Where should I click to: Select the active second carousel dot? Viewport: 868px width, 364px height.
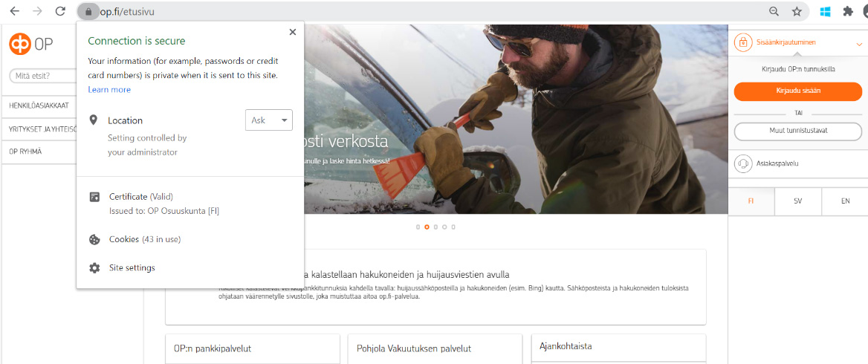(x=427, y=227)
